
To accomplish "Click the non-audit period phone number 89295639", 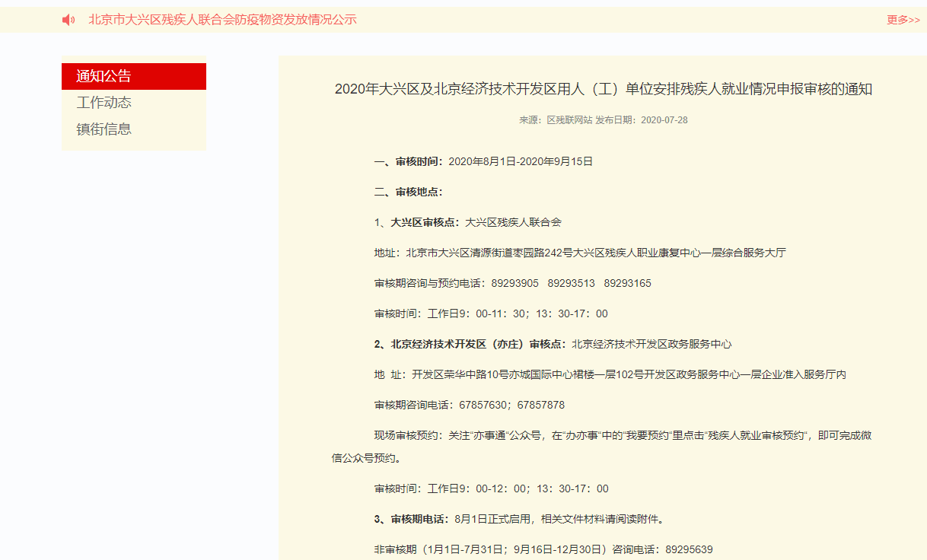I will [x=690, y=549].
